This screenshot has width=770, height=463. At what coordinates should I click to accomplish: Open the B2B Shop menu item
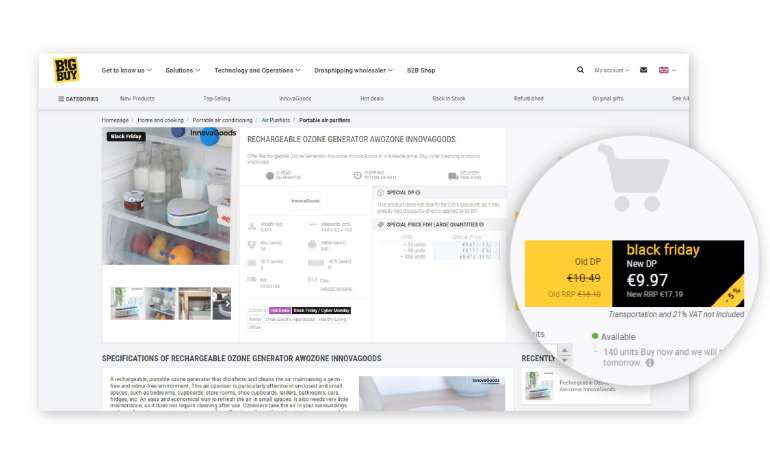point(421,71)
